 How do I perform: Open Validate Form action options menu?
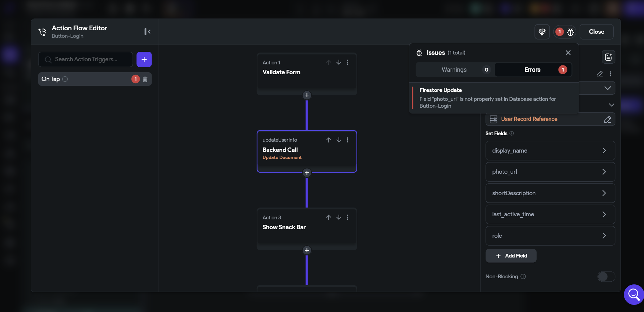click(x=347, y=62)
